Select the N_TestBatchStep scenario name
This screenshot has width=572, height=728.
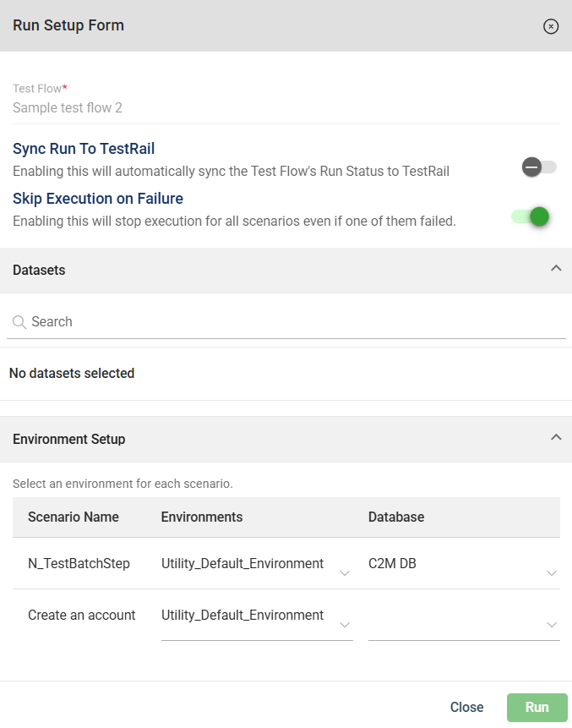(79, 563)
